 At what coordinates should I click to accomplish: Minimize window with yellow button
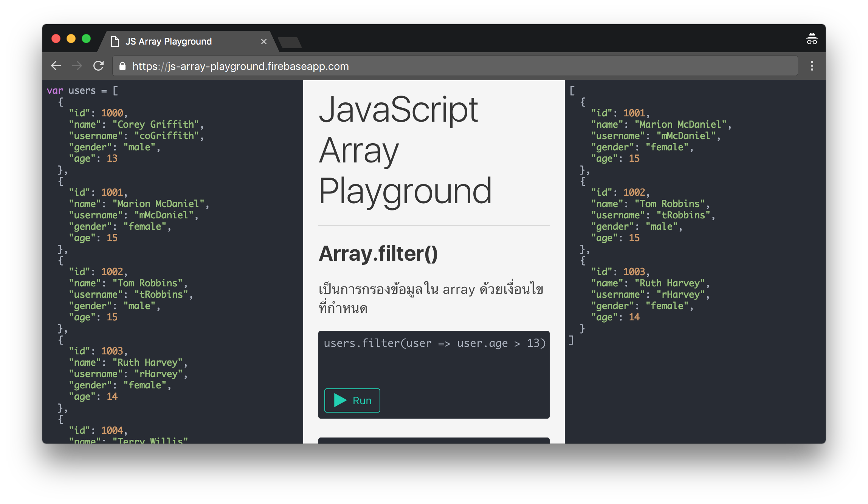71,39
